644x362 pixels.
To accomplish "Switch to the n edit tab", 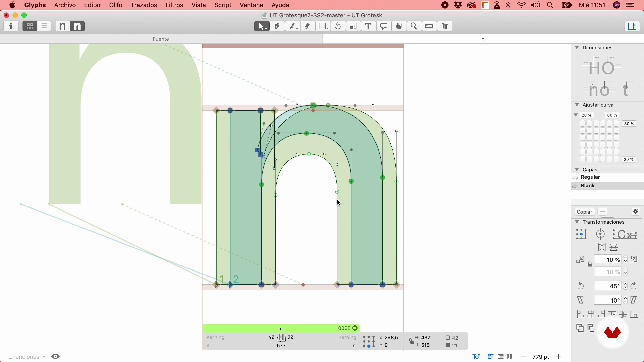I will point(483,39).
